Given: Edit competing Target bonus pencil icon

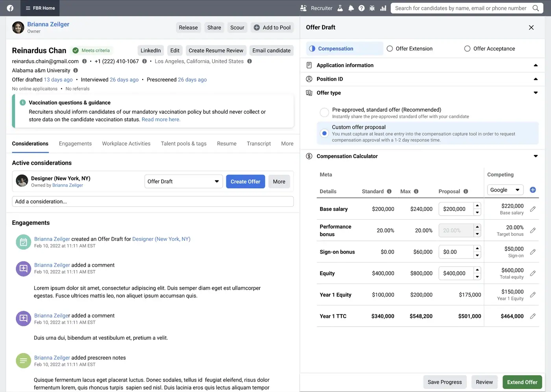Looking at the screenshot, I should pyautogui.click(x=533, y=230).
